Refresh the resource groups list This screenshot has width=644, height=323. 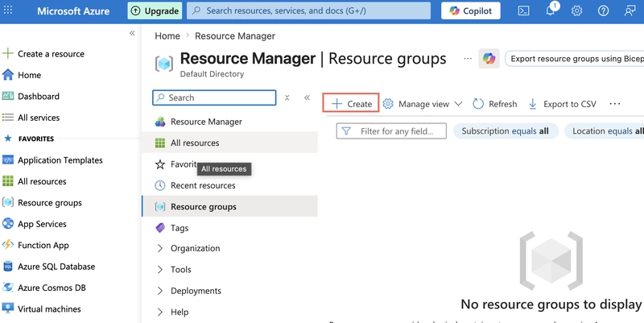pos(495,104)
